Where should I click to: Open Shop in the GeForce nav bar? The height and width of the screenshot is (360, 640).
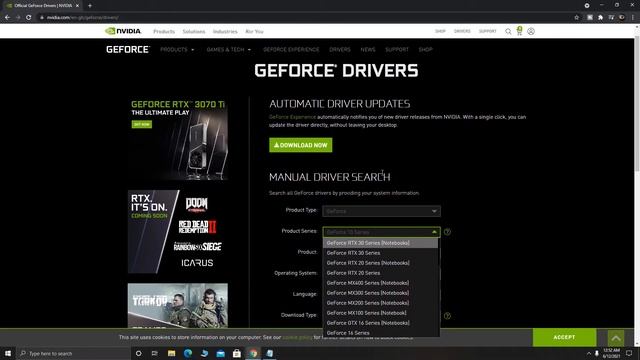point(425,49)
